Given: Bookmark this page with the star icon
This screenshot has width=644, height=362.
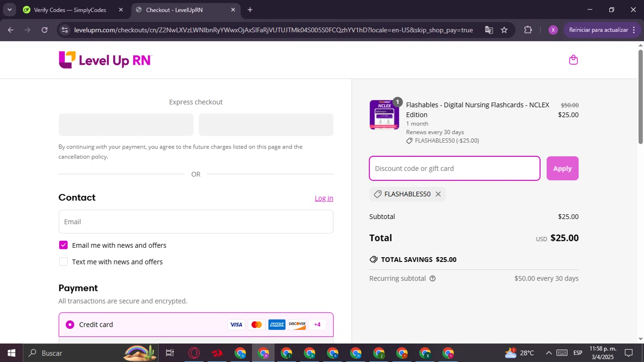Looking at the screenshot, I should tap(504, 30).
